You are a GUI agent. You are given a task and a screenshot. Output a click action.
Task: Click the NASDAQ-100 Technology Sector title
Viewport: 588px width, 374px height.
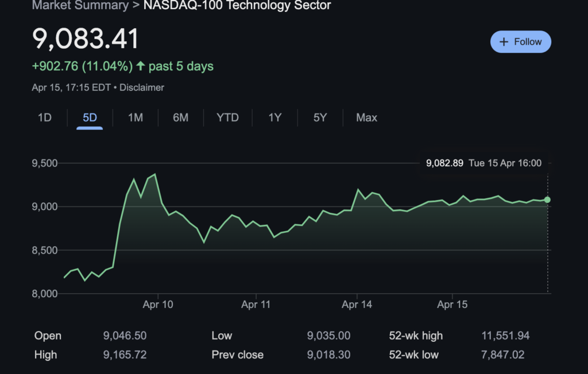[x=237, y=6]
